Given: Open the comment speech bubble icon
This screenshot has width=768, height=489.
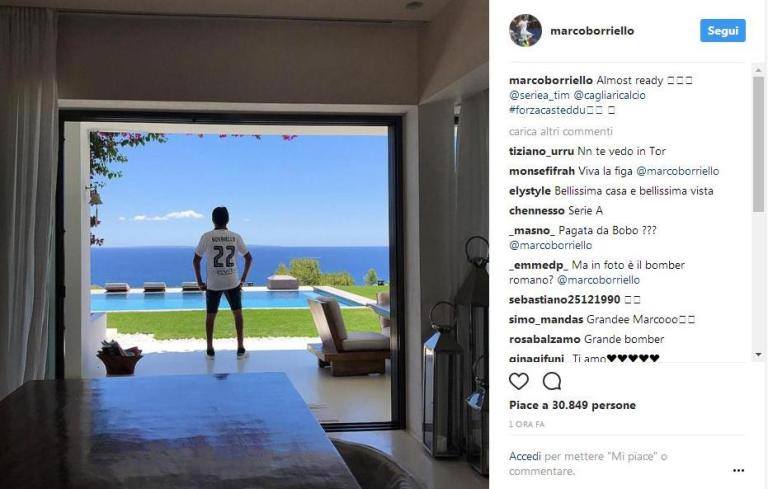Looking at the screenshot, I should pos(552,381).
